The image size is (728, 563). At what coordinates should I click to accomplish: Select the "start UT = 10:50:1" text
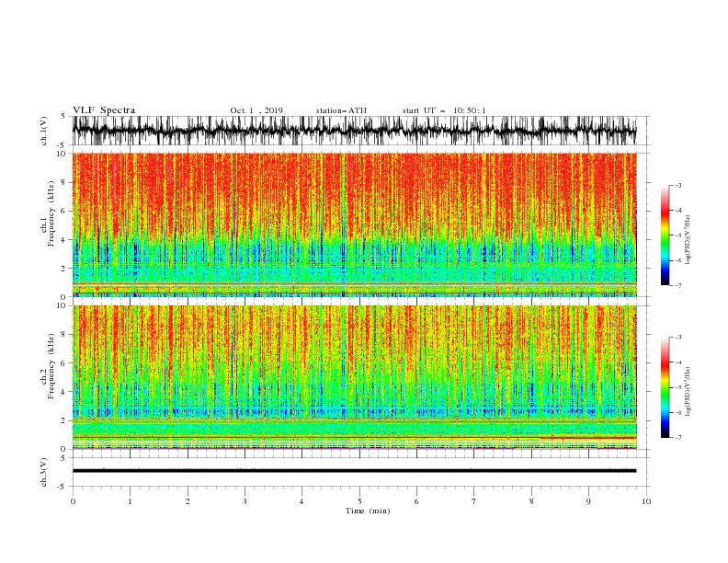click(x=444, y=110)
